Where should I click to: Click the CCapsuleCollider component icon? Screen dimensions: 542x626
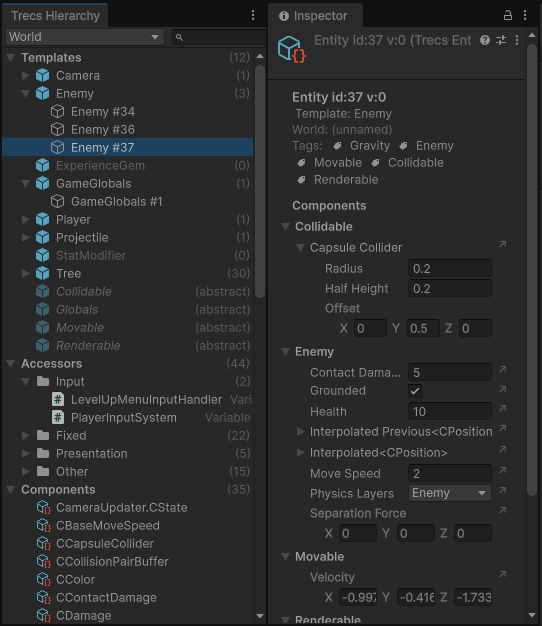pos(44,543)
